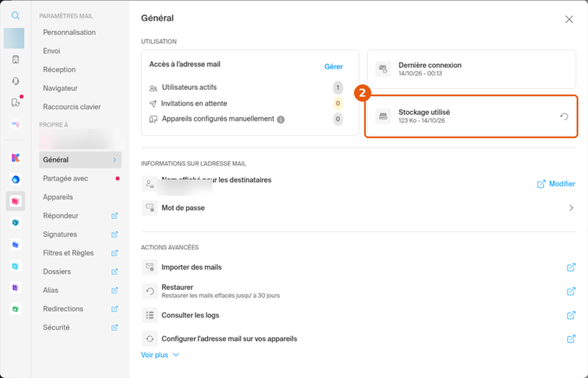Click refresh icon in Stockage utilisé card
Image resolution: width=588 pixels, height=378 pixels.
pos(564,116)
